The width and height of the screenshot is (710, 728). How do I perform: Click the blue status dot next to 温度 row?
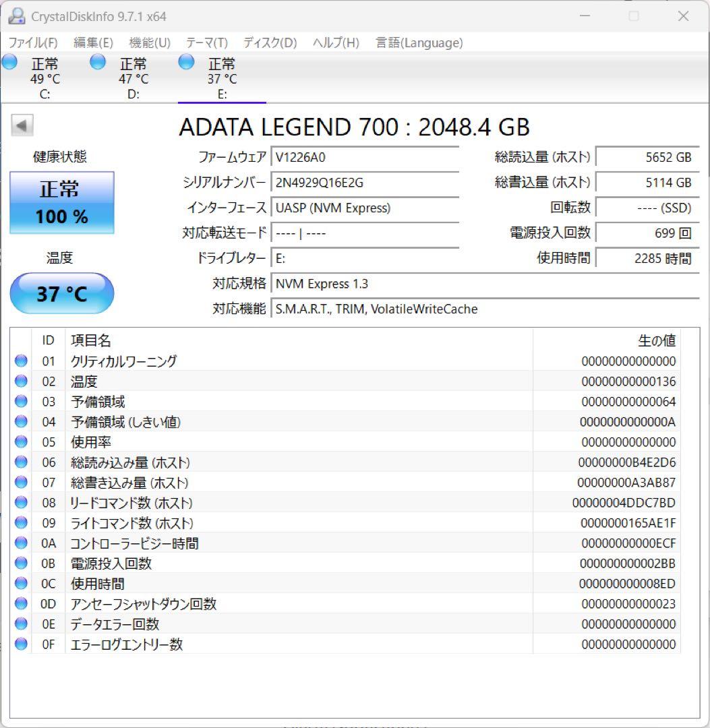[x=20, y=381]
